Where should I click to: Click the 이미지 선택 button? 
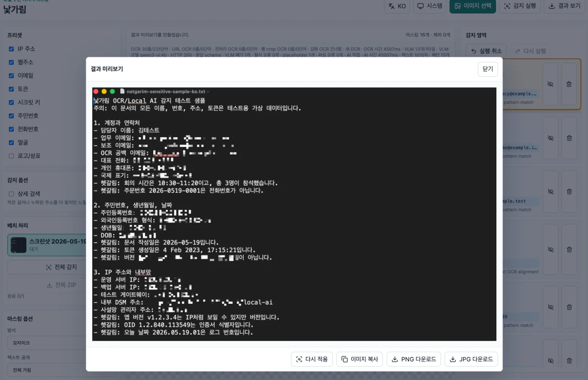pyautogui.click(x=473, y=6)
